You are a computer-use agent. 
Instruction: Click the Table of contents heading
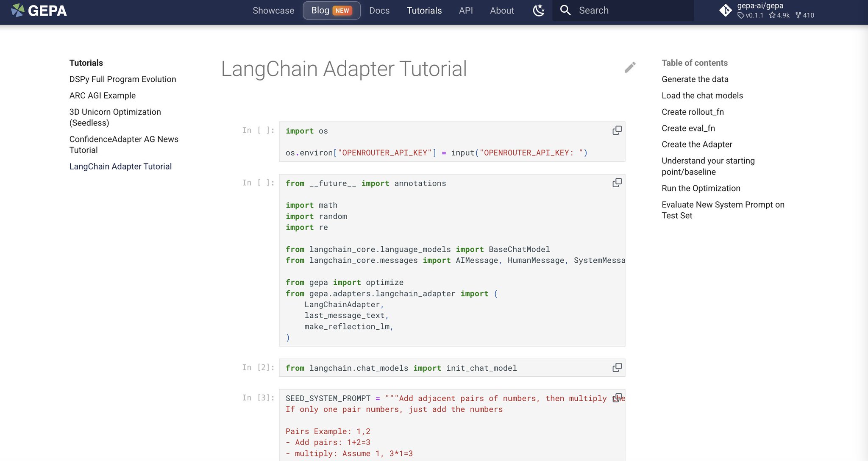point(695,63)
